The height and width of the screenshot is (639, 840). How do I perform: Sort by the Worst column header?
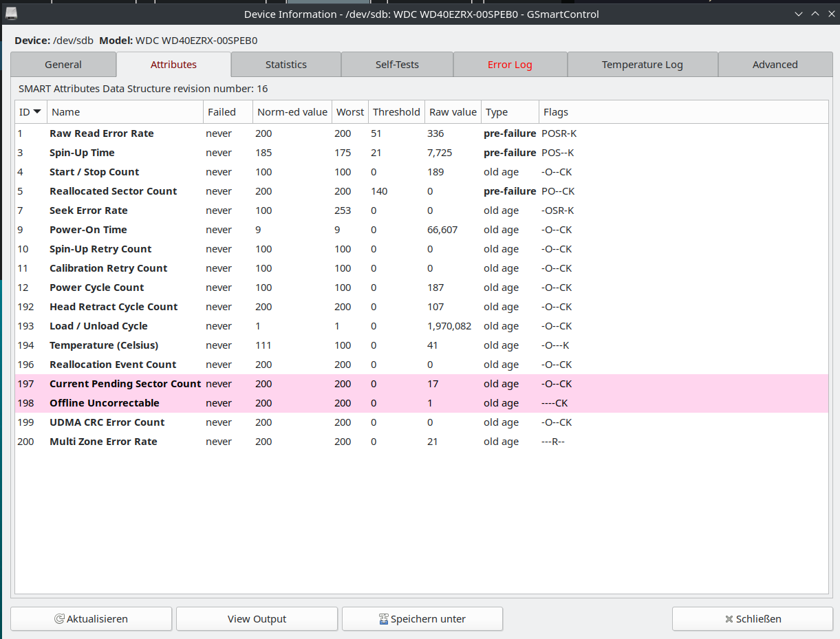(x=350, y=112)
